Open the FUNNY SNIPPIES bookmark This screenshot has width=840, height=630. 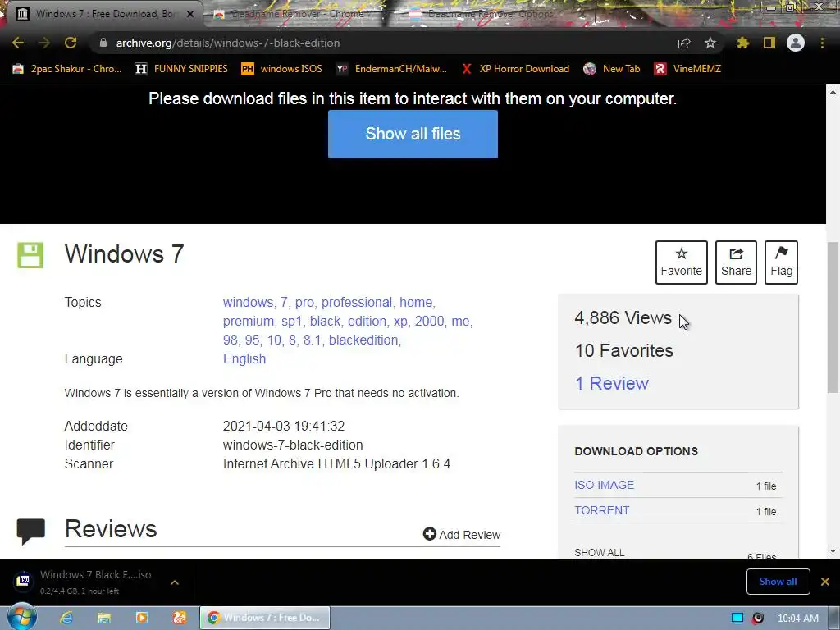pyautogui.click(x=181, y=69)
